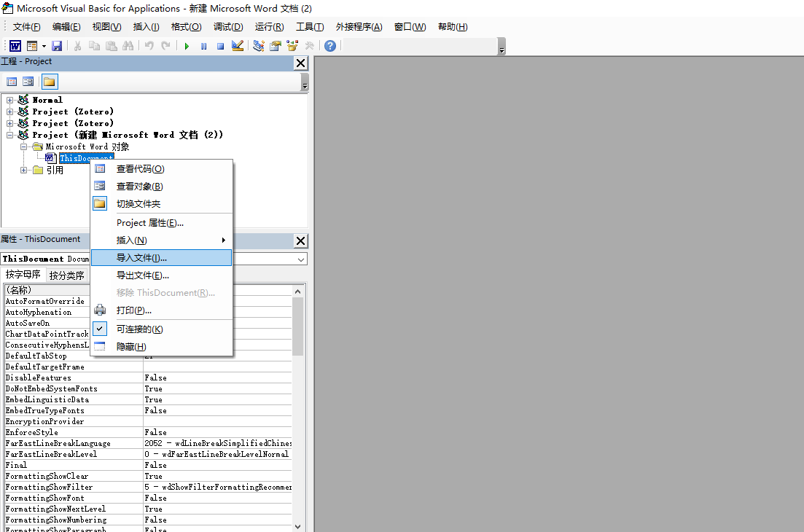The image size is (804, 532).
Task: Select the FormattingShowFilter property row
Action: pos(148,488)
